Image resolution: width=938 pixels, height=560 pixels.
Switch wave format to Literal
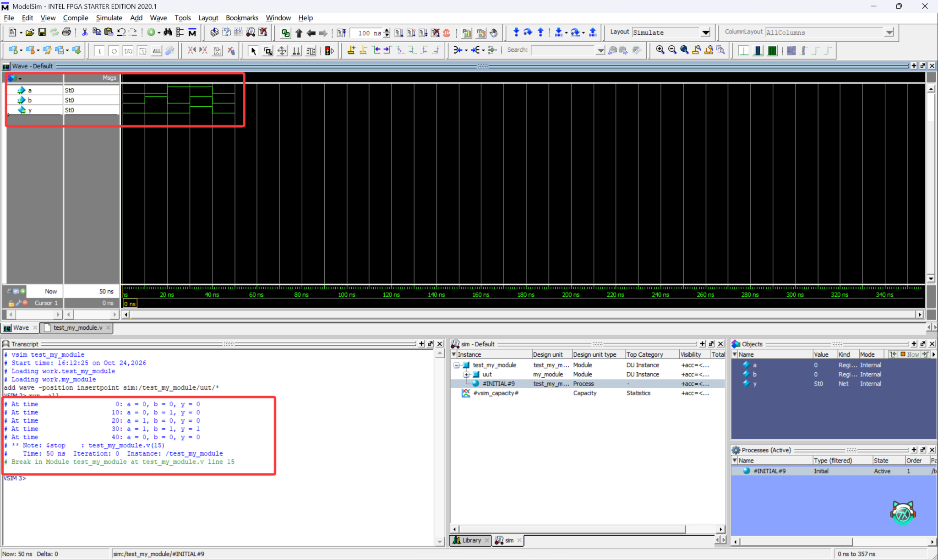(744, 50)
